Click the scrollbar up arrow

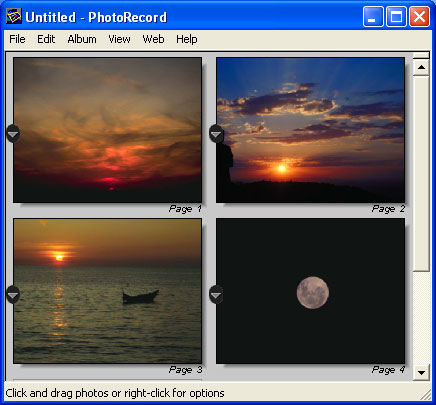pos(421,67)
